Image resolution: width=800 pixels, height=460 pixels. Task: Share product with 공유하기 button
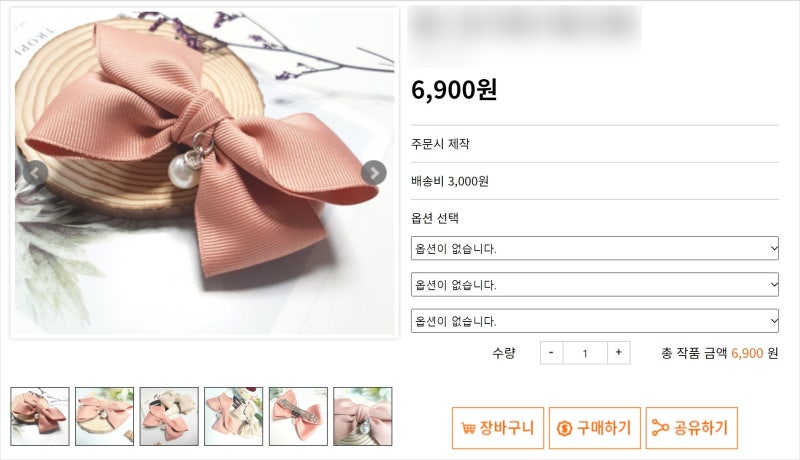point(692,428)
